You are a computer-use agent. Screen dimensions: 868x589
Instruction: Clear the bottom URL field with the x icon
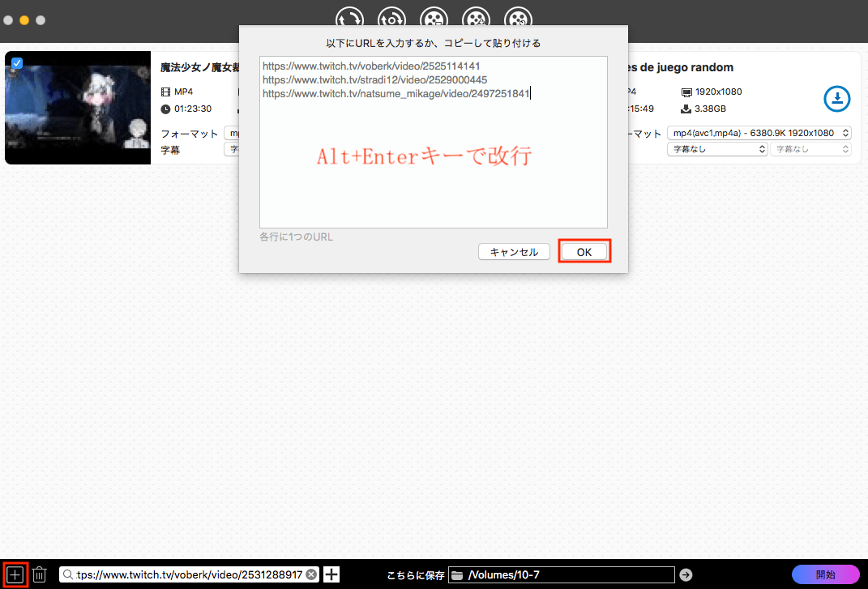point(312,574)
